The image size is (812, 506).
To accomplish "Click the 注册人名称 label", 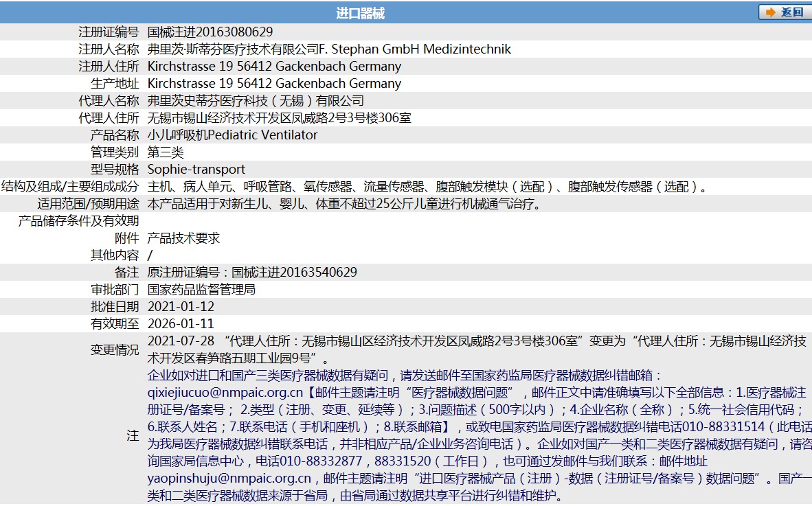I will [109, 49].
